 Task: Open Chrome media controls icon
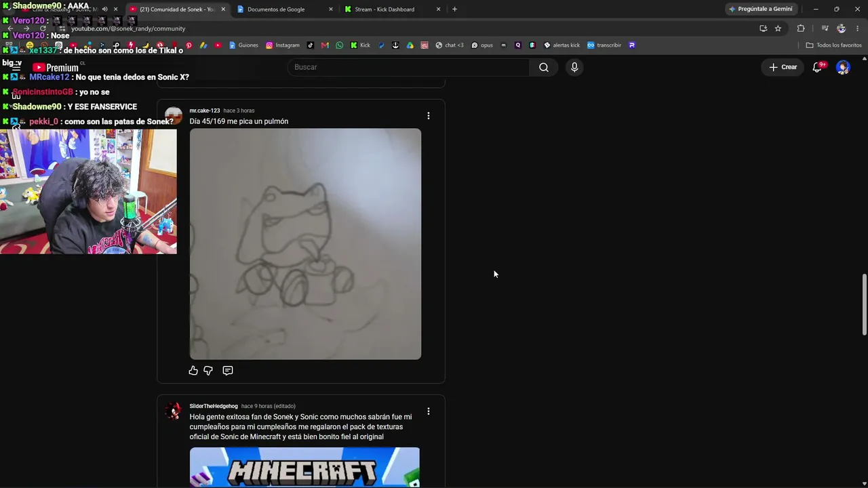(825, 28)
